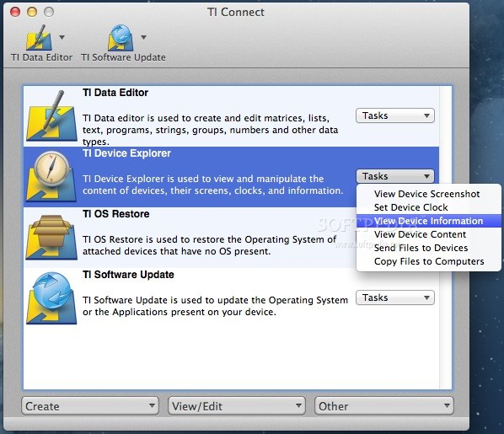504x434 pixels.
Task: Choose Set Device Clock menu item
Action: point(429,207)
